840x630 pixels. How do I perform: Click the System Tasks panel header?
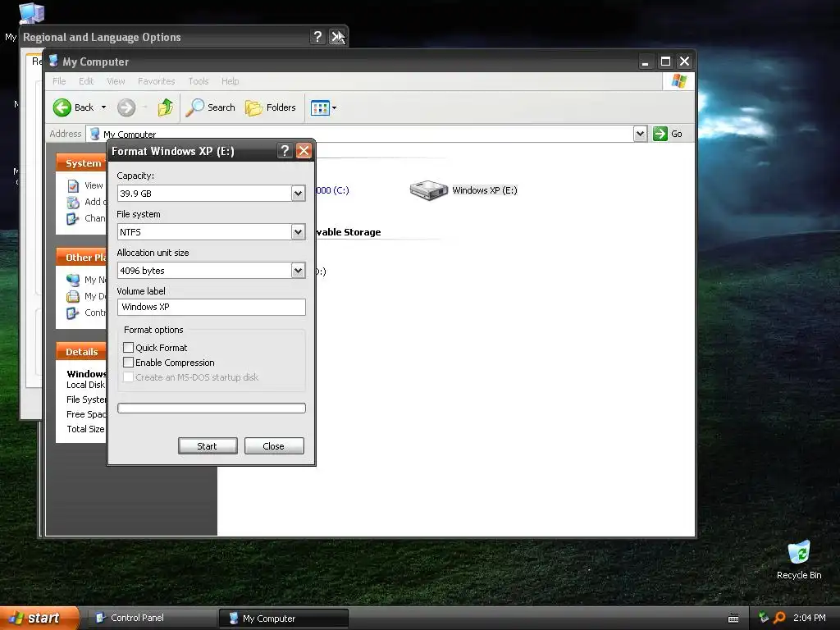81,163
